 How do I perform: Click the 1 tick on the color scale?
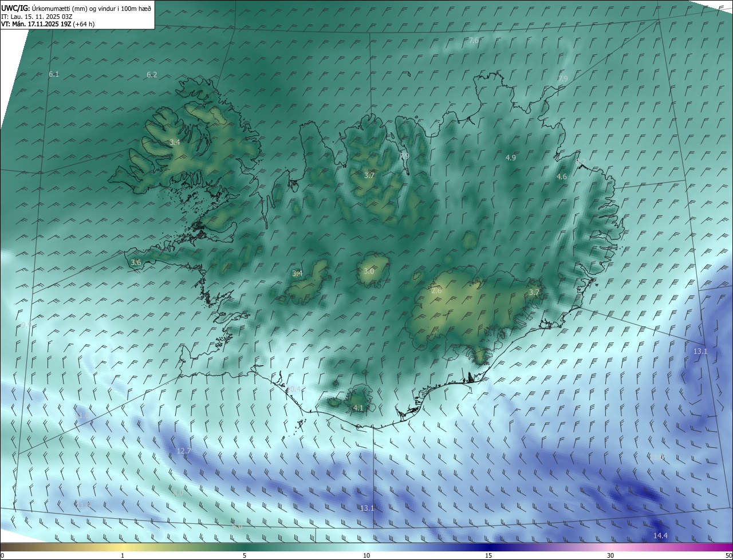tap(123, 555)
